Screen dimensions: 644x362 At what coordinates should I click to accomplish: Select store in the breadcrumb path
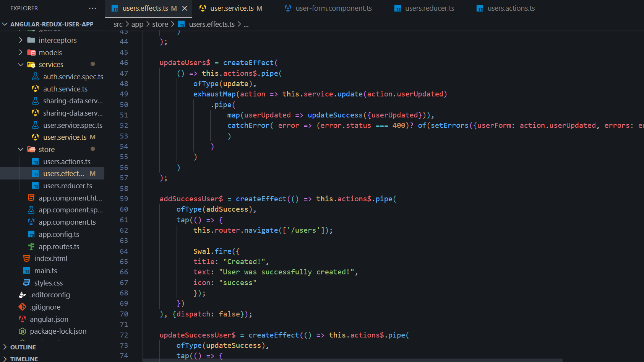pyautogui.click(x=160, y=24)
